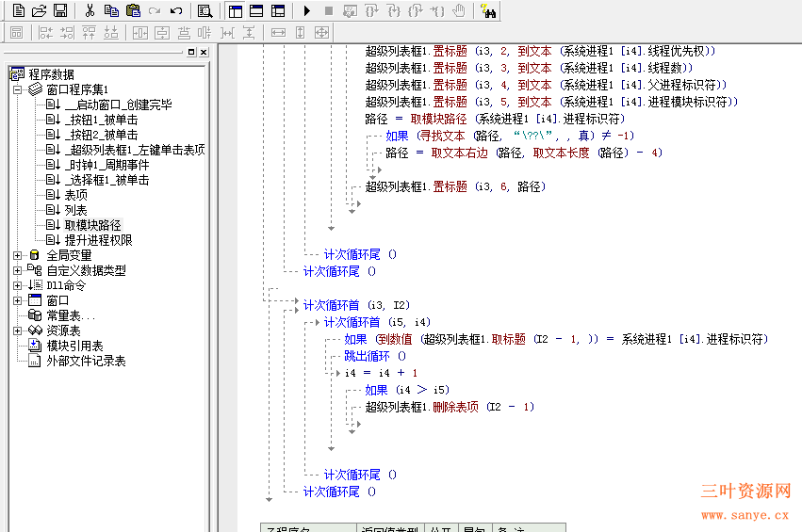Redo the last undone action
Image resolution: width=802 pixels, height=532 pixels.
(x=155, y=10)
